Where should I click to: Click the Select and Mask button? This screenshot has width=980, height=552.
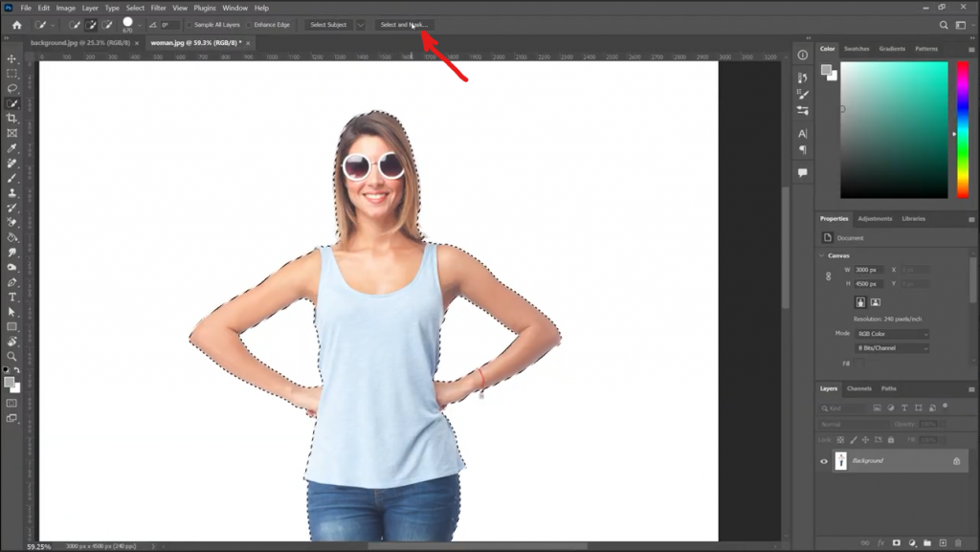tap(404, 25)
